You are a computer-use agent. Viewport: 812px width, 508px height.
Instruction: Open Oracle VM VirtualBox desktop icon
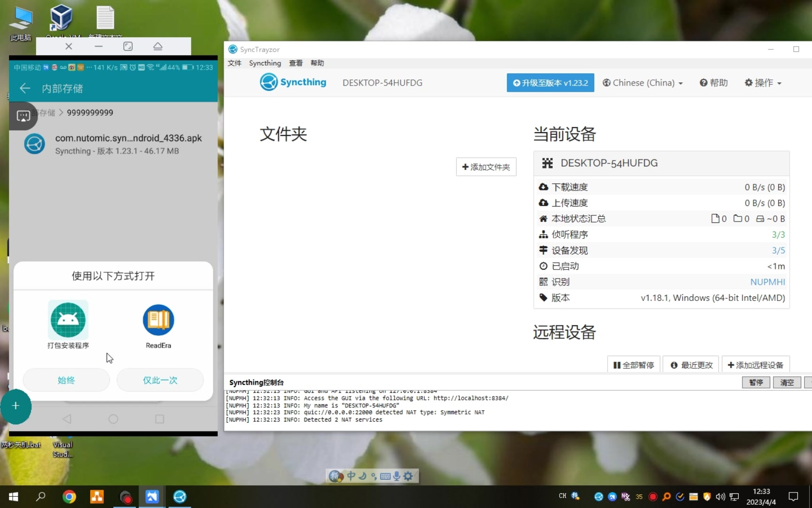point(62,21)
